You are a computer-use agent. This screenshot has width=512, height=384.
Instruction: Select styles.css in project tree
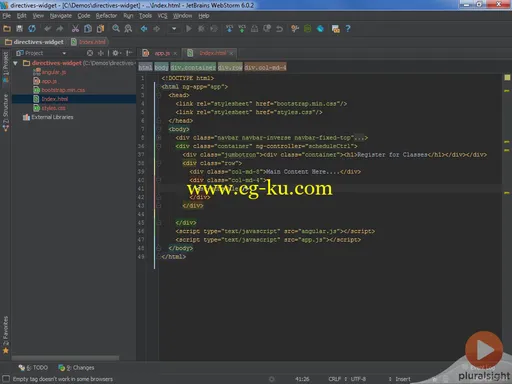[x=53, y=108]
